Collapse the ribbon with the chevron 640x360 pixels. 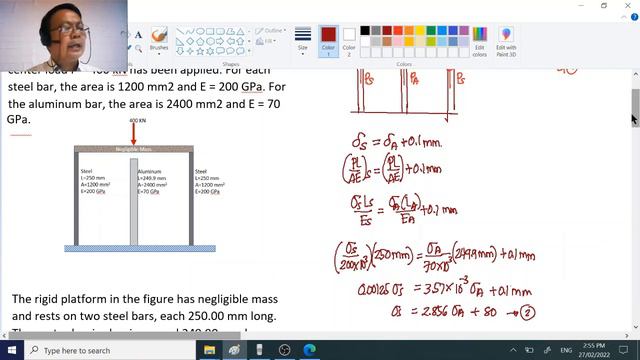coord(624,17)
